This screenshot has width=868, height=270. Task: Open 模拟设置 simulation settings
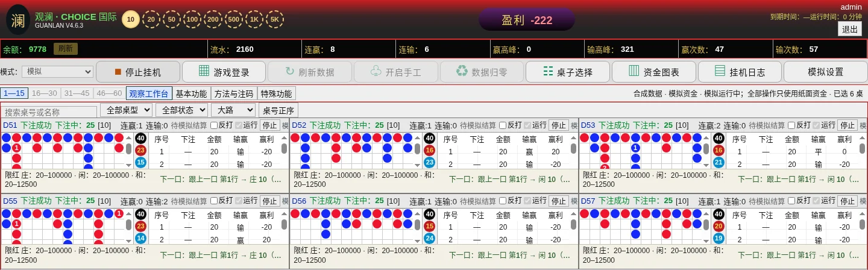pyautogui.click(x=825, y=72)
